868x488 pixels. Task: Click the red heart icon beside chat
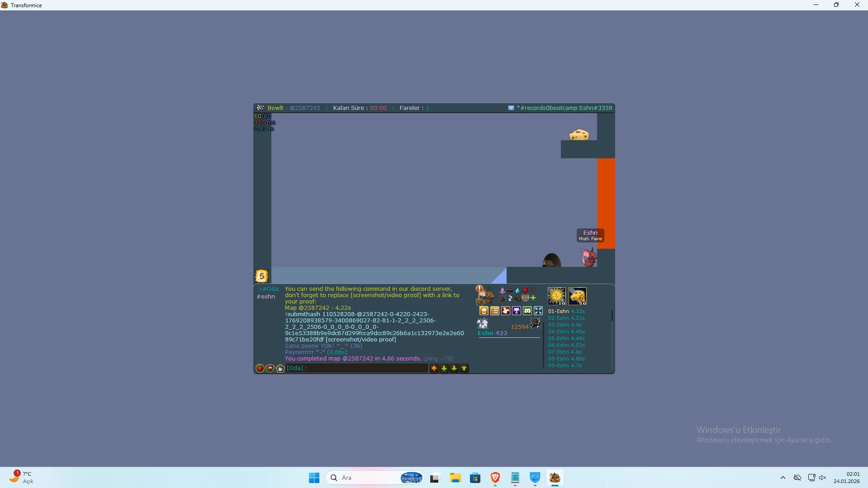click(260, 368)
